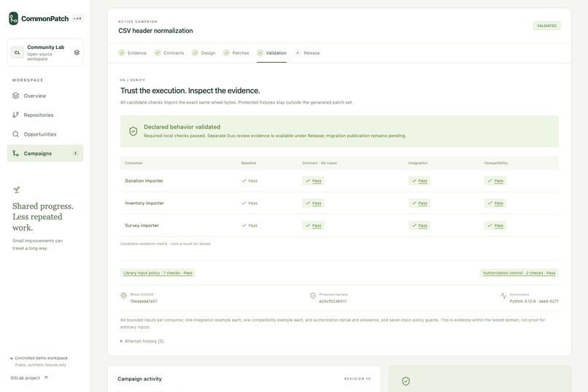Open Inventory importer Compatibility Pass result
Image resolution: width=588 pixels, height=392 pixels.
(495, 203)
